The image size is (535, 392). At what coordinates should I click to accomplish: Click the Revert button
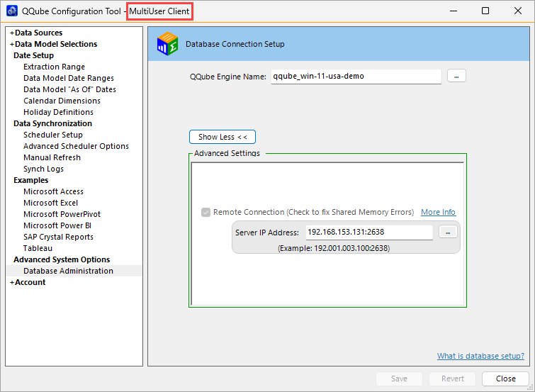[x=452, y=379]
